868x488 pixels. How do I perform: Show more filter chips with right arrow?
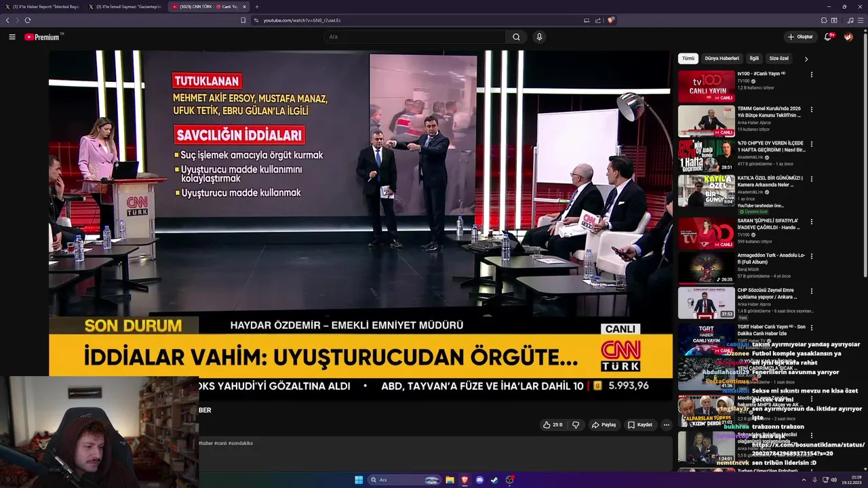click(x=806, y=59)
